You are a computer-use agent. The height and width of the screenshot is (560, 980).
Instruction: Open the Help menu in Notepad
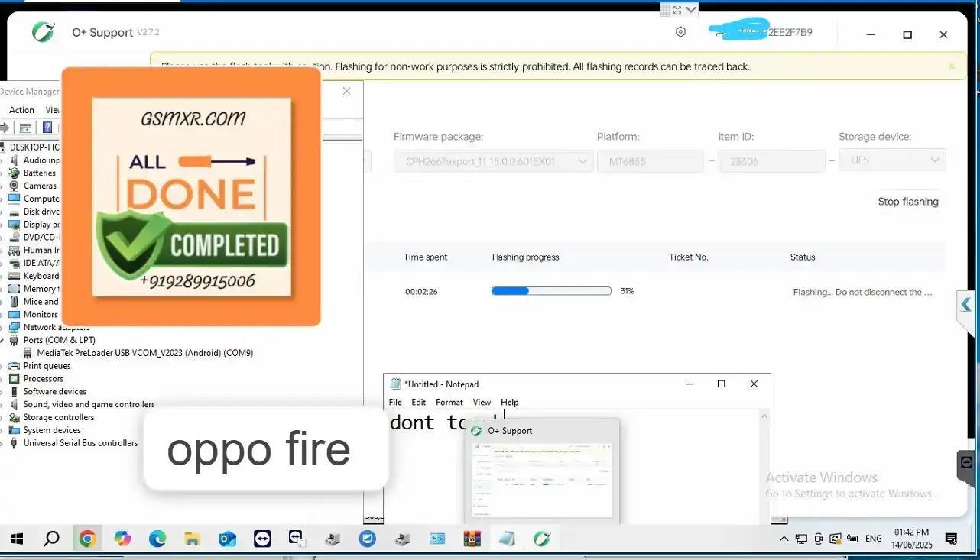(x=510, y=402)
